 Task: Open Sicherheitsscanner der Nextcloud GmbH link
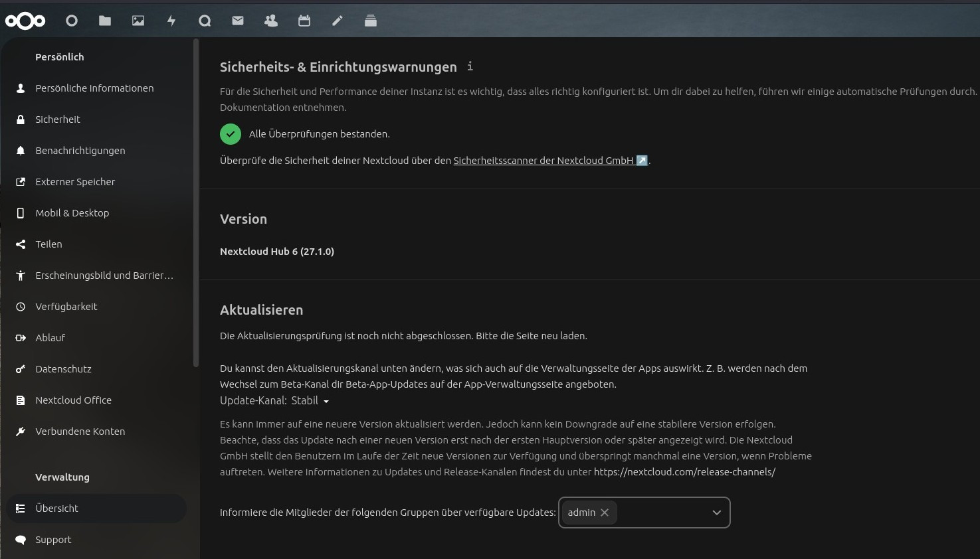pyautogui.click(x=550, y=161)
